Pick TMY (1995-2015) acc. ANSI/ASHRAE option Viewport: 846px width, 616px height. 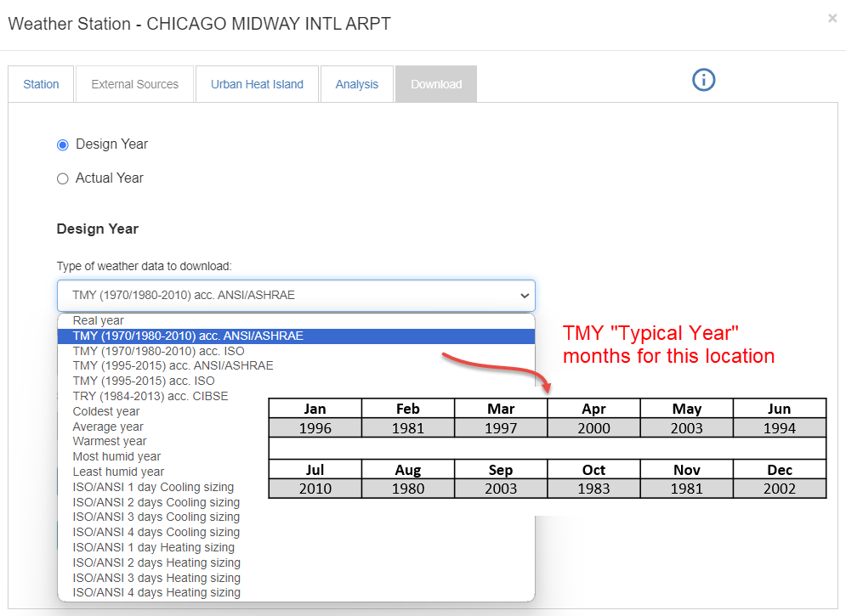[173, 366]
